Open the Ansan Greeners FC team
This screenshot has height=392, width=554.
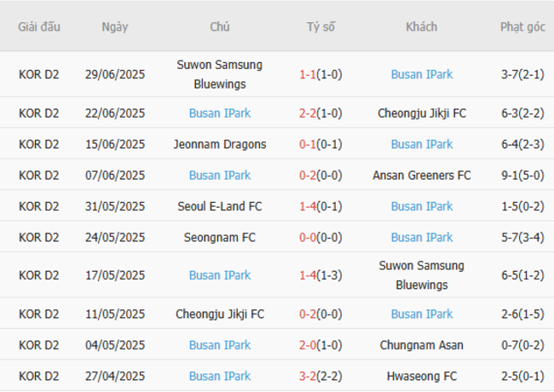(422, 176)
